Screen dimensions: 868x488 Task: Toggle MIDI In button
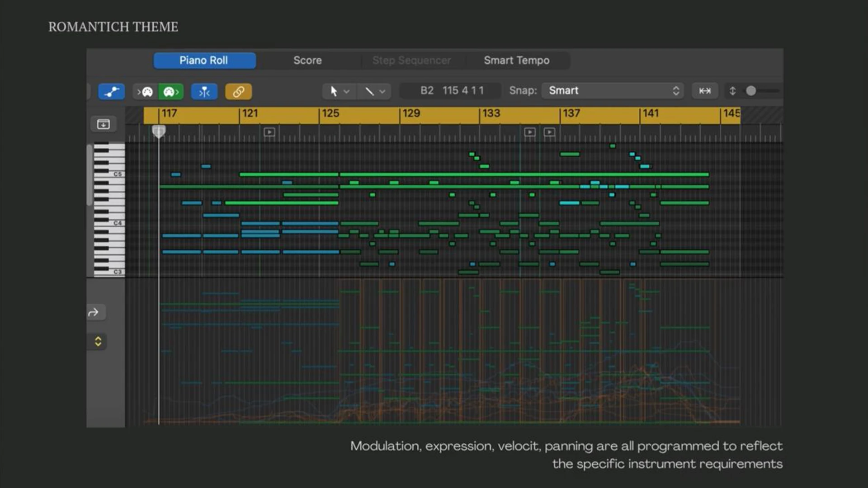click(x=145, y=92)
